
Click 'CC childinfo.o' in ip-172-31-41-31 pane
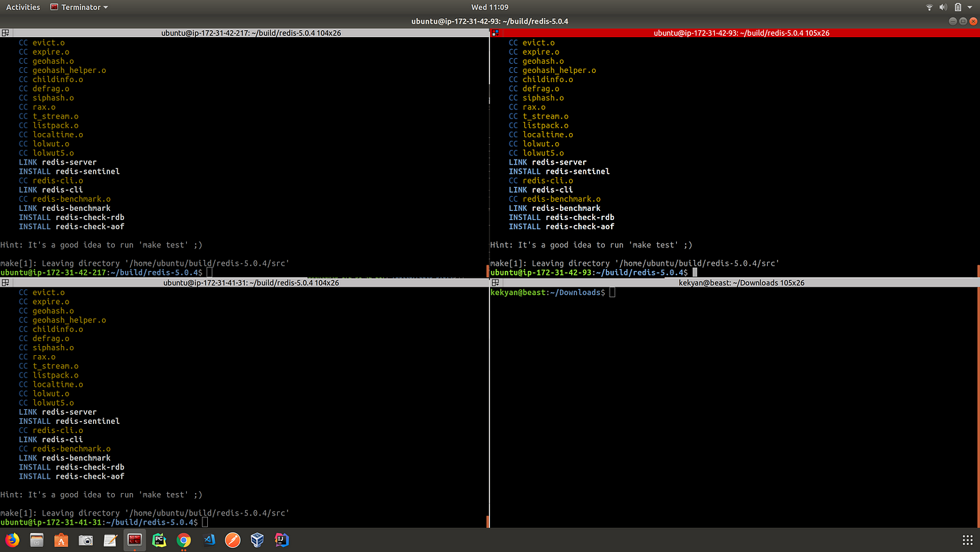click(x=50, y=329)
